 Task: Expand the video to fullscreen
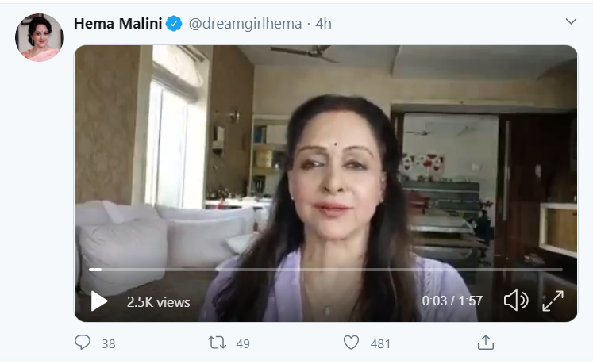click(x=553, y=301)
